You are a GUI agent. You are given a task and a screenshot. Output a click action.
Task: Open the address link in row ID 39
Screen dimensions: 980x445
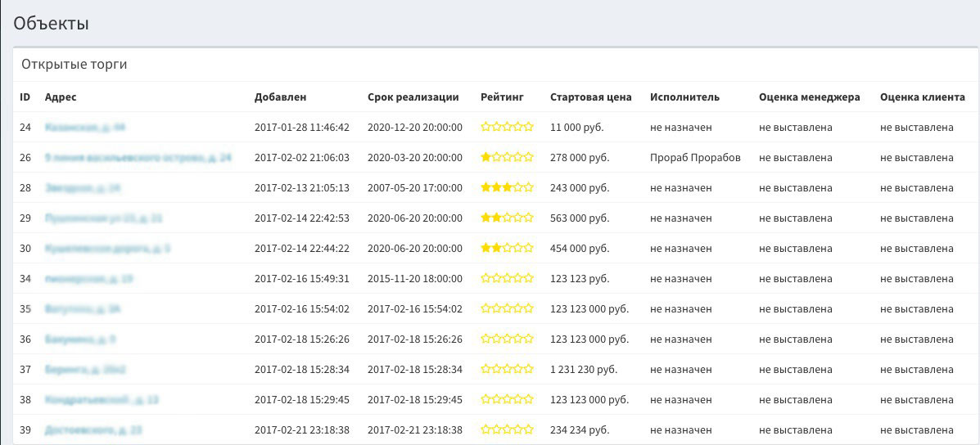click(x=93, y=429)
